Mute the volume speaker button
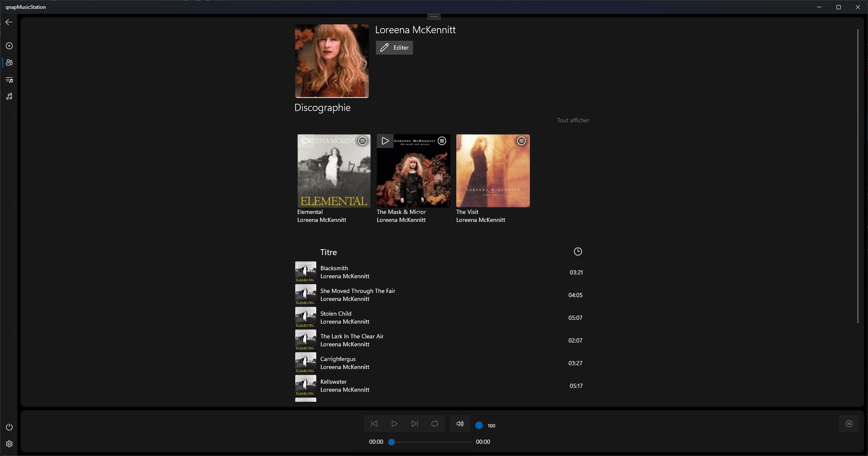This screenshot has width=868, height=456. (460, 424)
